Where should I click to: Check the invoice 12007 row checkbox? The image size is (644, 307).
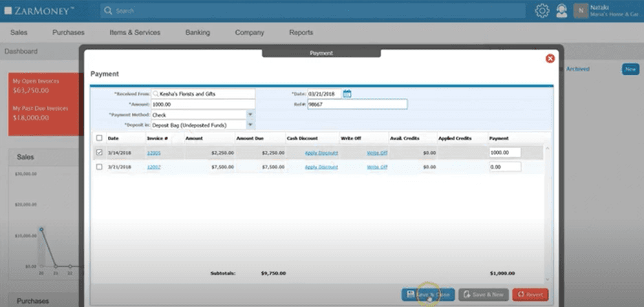pyautogui.click(x=100, y=167)
